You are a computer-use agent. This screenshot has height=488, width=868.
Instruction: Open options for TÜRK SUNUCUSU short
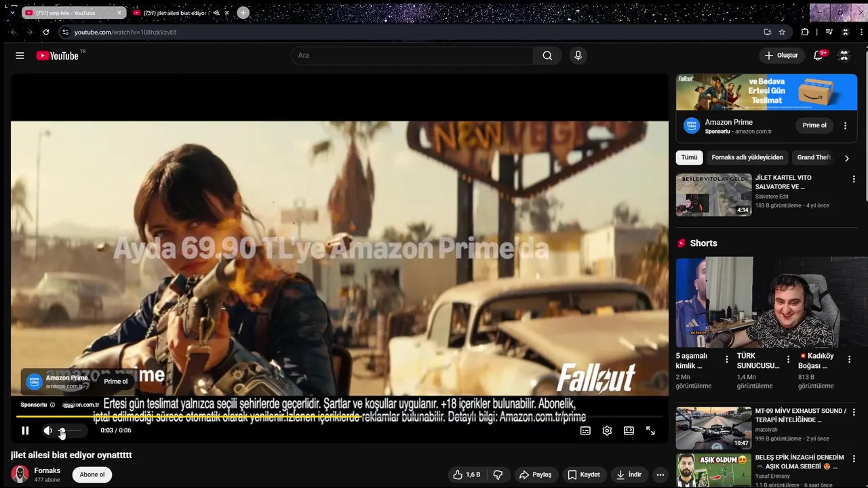point(788,359)
